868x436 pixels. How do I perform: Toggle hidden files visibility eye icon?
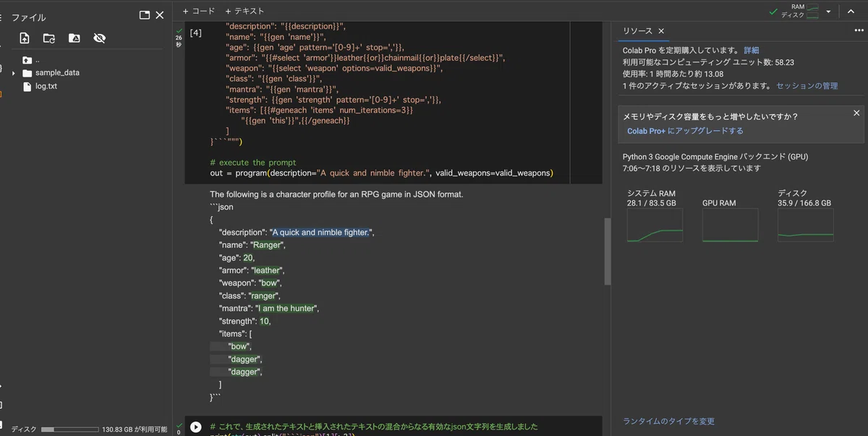[99, 38]
